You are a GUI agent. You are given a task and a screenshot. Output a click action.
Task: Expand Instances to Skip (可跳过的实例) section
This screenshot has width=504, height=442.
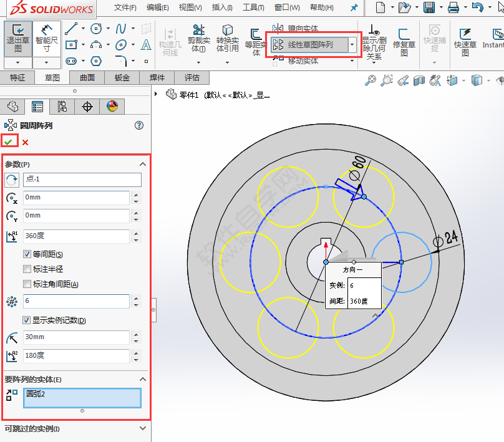click(x=143, y=428)
